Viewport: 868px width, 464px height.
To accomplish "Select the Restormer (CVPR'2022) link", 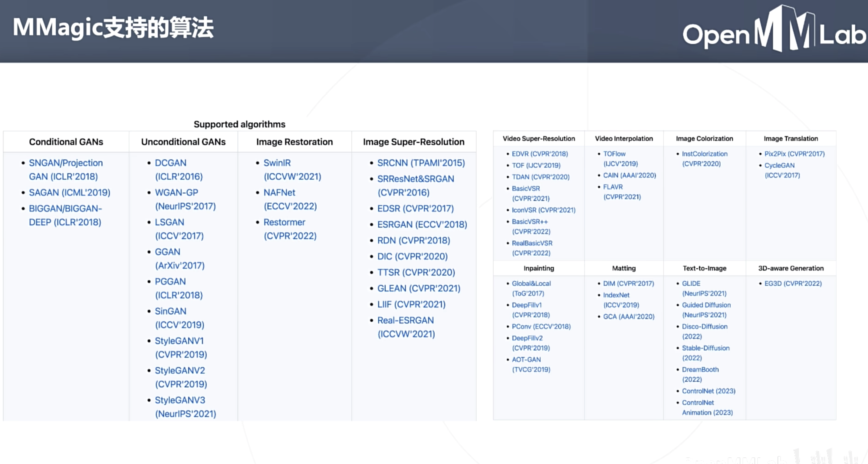I will pyautogui.click(x=284, y=222).
